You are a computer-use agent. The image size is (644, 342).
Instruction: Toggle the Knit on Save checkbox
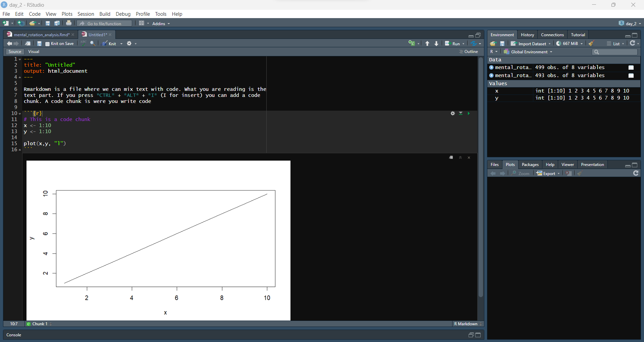[48, 44]
